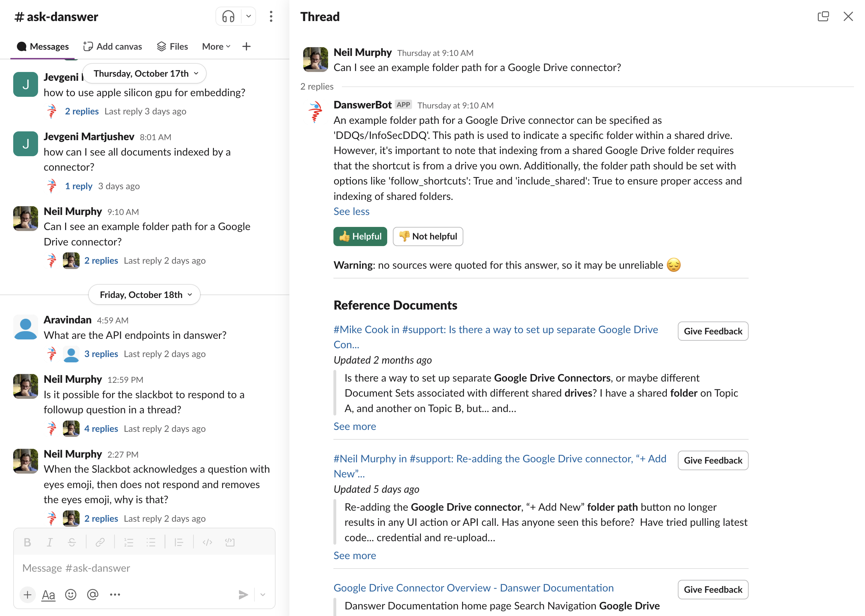
Task: Click the emoji picker smiley icon
Action: pos(70,594)
